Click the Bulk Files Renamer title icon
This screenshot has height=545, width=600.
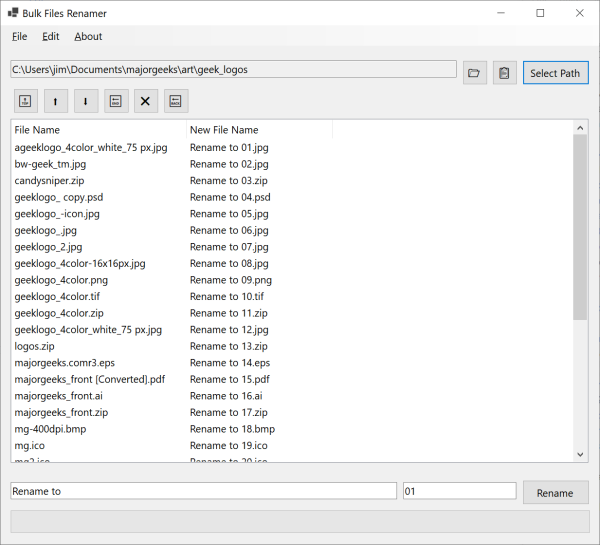point(13,13)
